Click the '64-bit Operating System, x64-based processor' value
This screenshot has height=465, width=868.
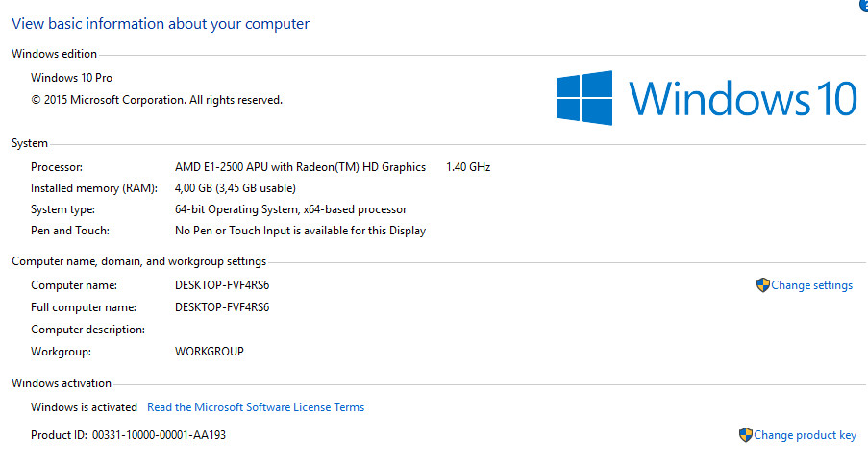(x=290, y=209)
